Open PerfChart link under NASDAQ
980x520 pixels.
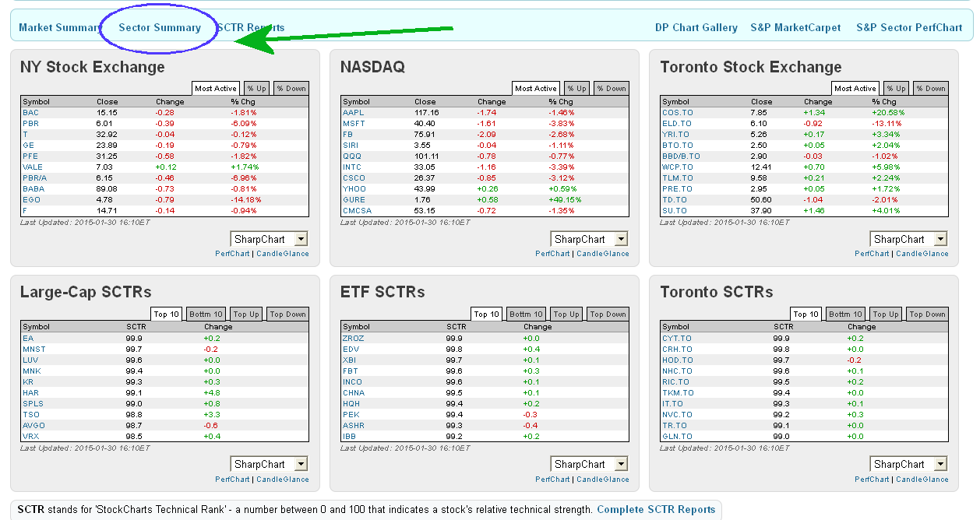tap(552, 254)
